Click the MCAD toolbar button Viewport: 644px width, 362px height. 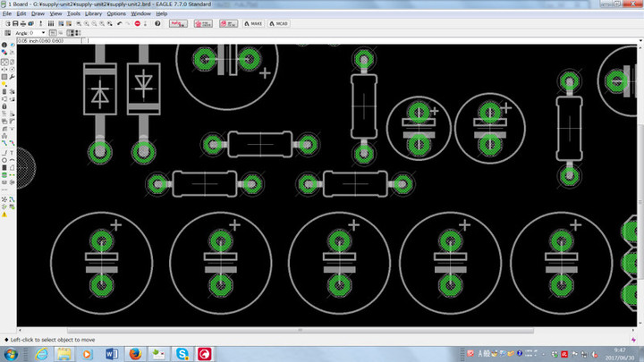pyautogui.click(x=282, y=23)
